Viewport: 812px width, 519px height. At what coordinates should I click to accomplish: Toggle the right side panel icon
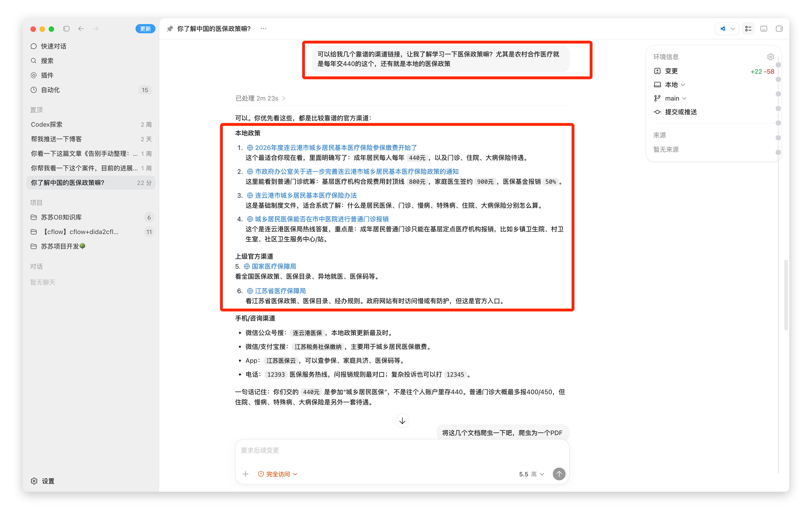(779, 29)
